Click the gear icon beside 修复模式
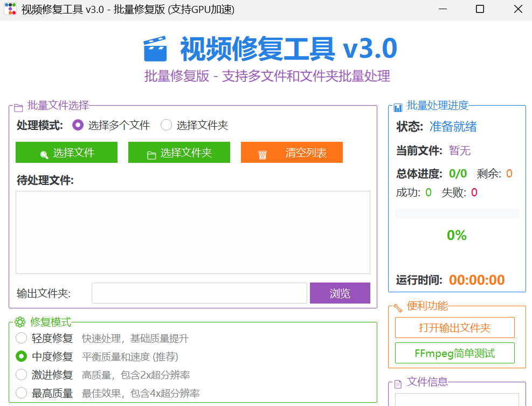 [20, 322]
